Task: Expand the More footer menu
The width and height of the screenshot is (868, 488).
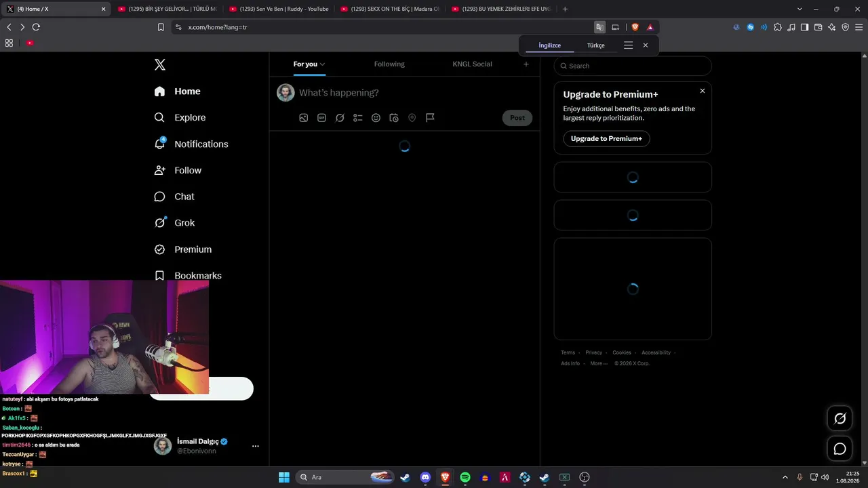Action: [599, 363]
